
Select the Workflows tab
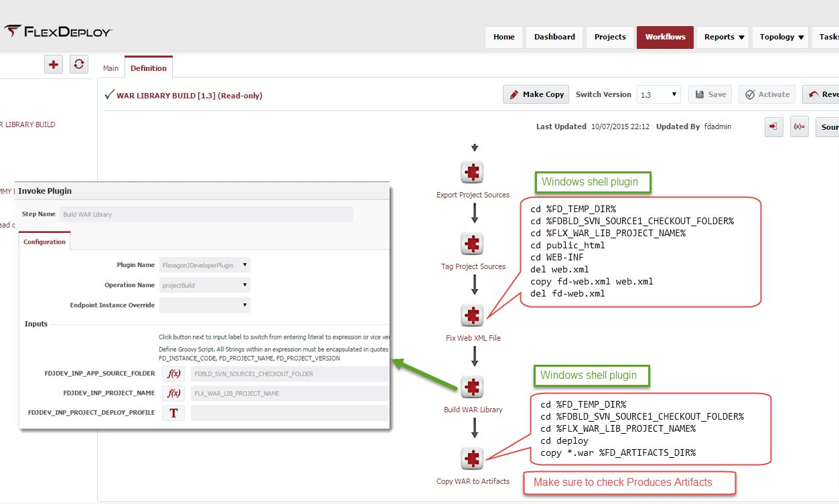pos(665,37)
